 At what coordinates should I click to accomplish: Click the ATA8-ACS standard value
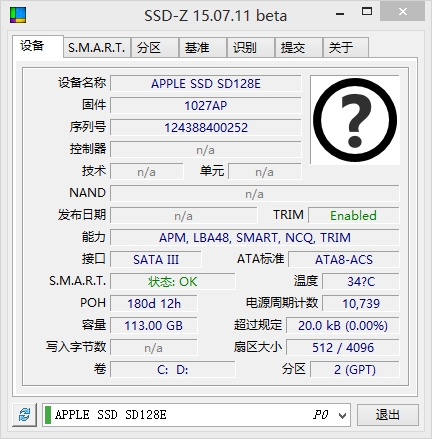point(344,259)
